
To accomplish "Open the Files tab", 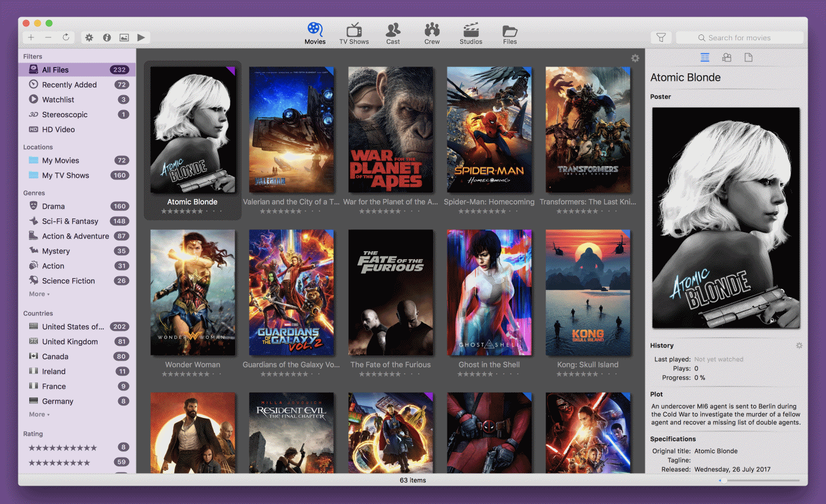I will point(510,33).
